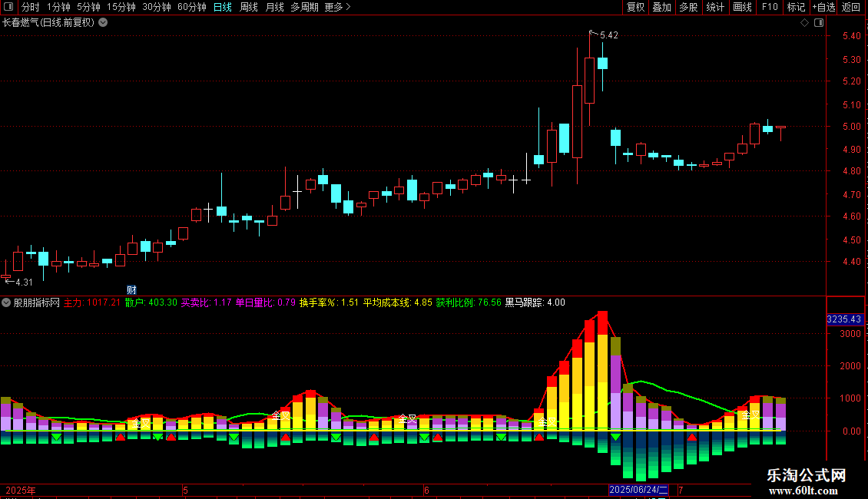Click the 单日里比: 0.79 indicator value
Screen dimensions: 868x499
265,302
